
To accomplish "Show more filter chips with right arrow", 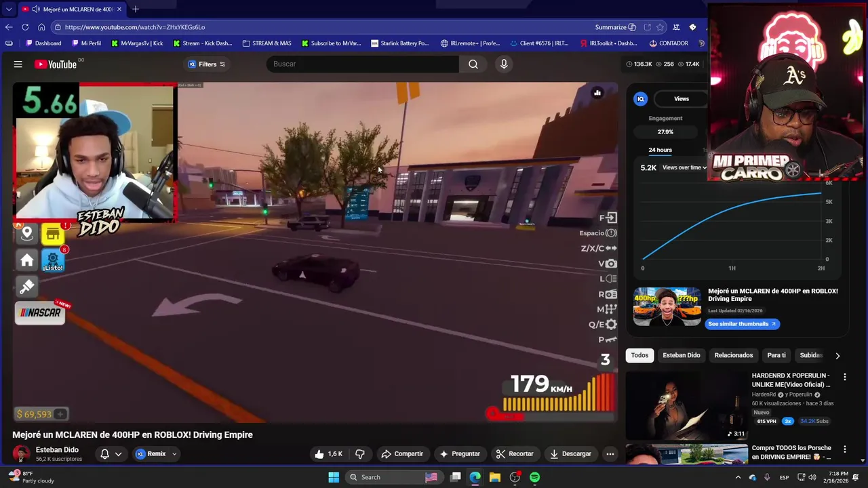I will (x=837, y=356).
